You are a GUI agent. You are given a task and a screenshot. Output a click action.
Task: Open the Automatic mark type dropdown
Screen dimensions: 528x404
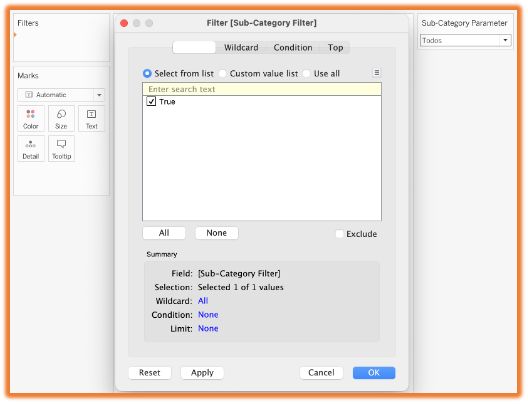(61, 95)
